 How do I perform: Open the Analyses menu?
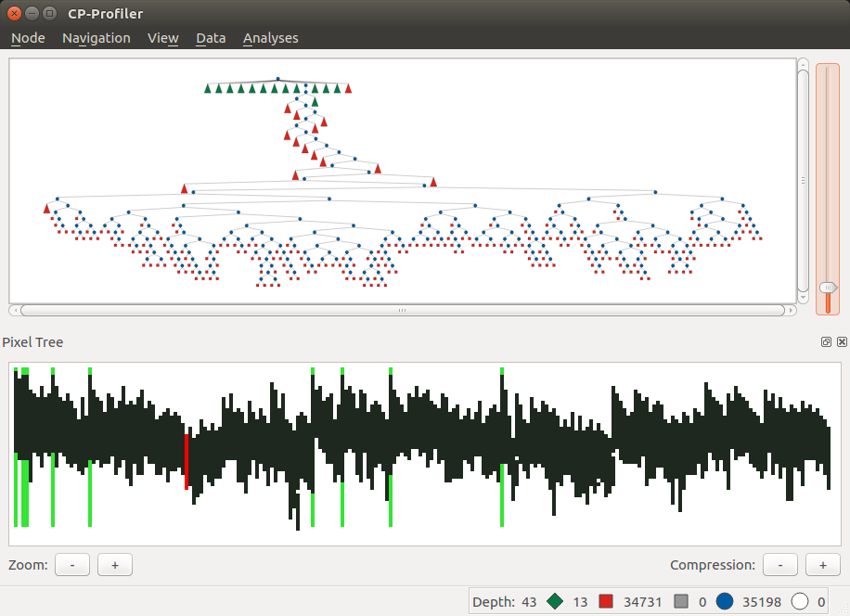coord(270,38)
